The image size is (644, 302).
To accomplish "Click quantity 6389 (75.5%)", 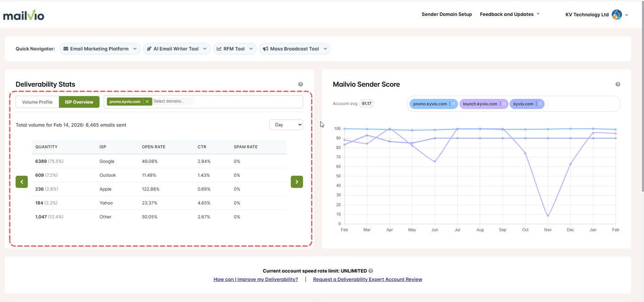I will (50, 161).
